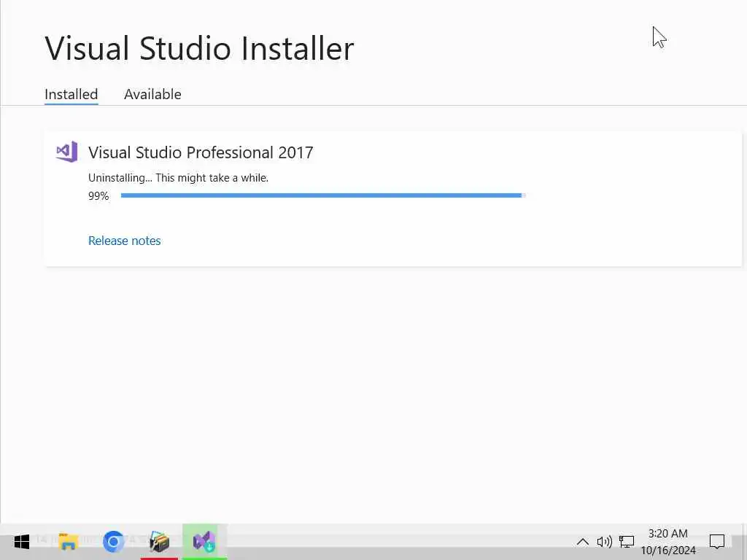Open the toolbox app in the taskbar
The height and width of the screenshot is (560, 747).
(x=159, y=542)
